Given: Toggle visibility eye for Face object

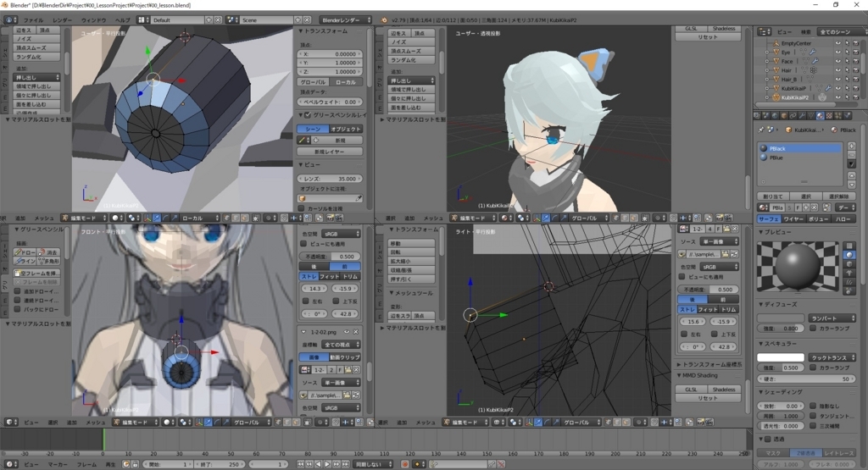Looking at the screenshot, I should 837,61.
